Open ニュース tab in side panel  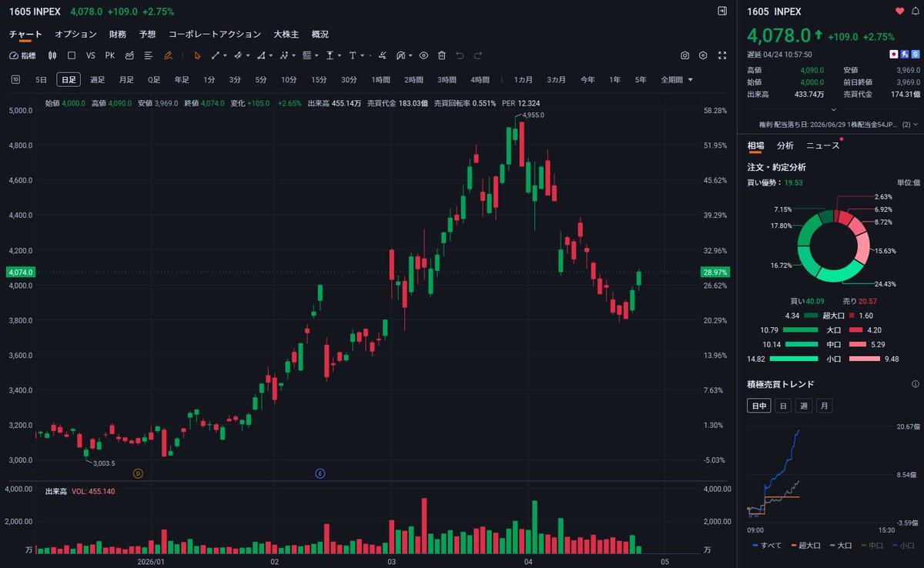click(823, 145)
